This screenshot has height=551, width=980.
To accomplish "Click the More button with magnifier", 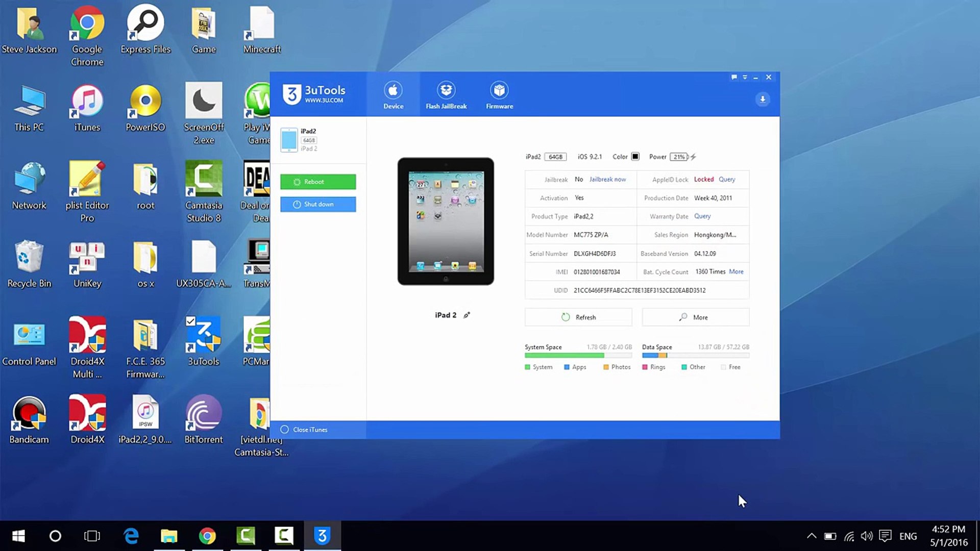I will point(696,317).
